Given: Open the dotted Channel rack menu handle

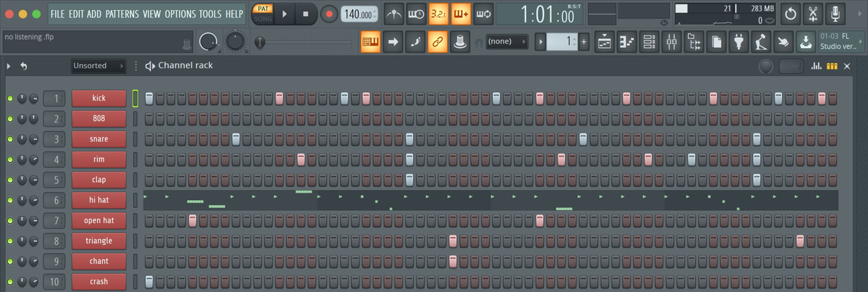Looking at the screenshot, I should tap(135, 66).
